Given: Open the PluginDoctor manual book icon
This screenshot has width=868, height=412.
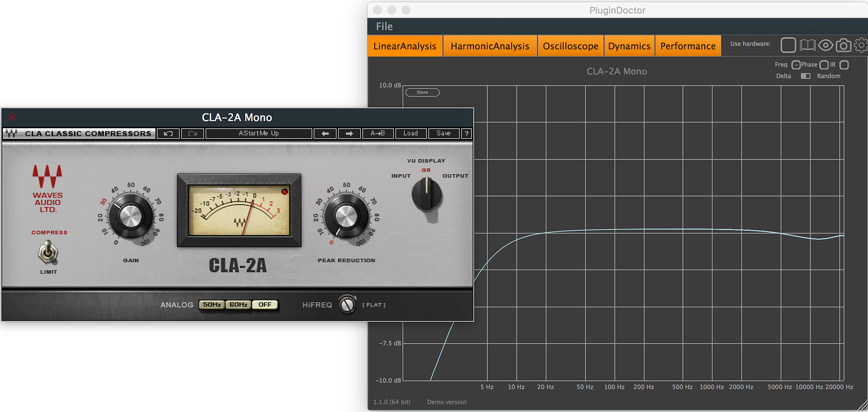Looking at the screenshot, I should tap(808, 45).
